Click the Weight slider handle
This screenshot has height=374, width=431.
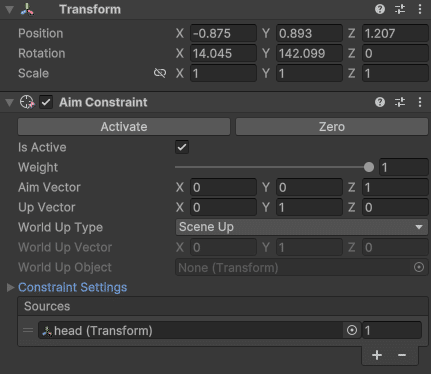point(369,167)
